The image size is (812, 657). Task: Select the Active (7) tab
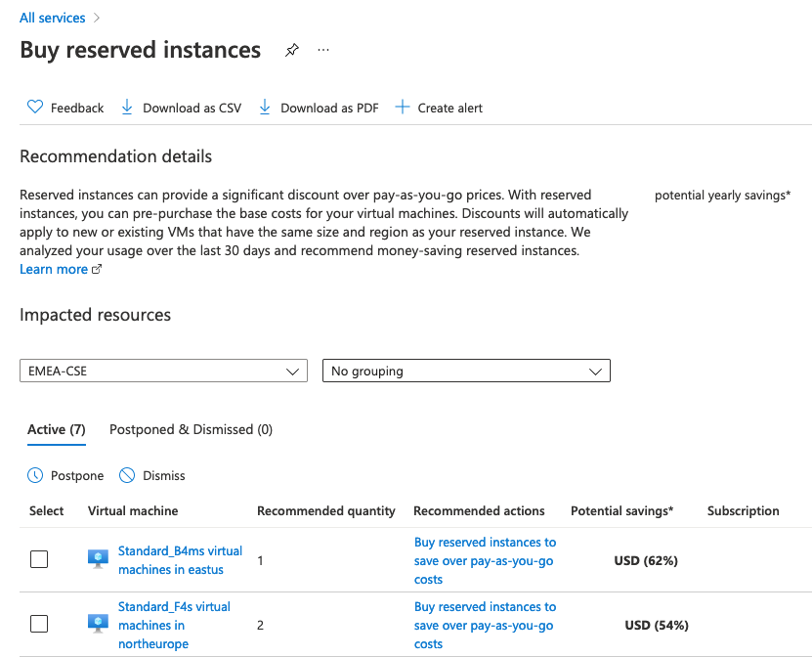click(57, 429)
